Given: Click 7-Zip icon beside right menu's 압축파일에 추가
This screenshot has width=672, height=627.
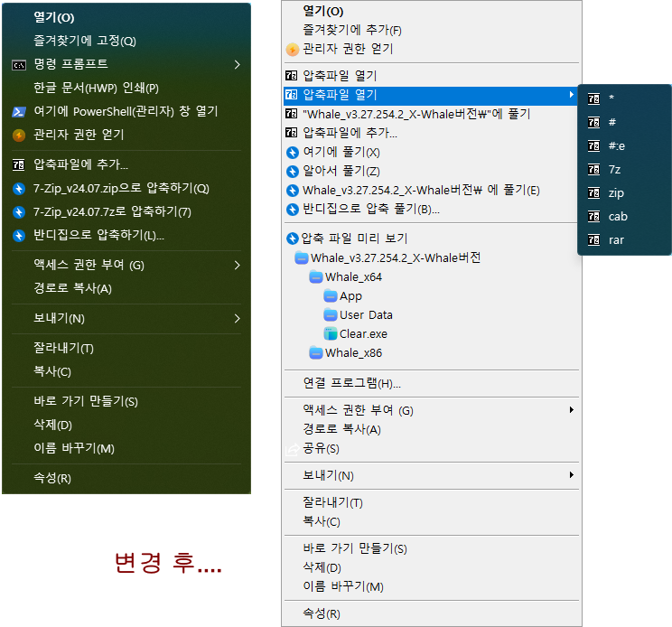Looking at the screenshot, I should click(x=291, y=133).
